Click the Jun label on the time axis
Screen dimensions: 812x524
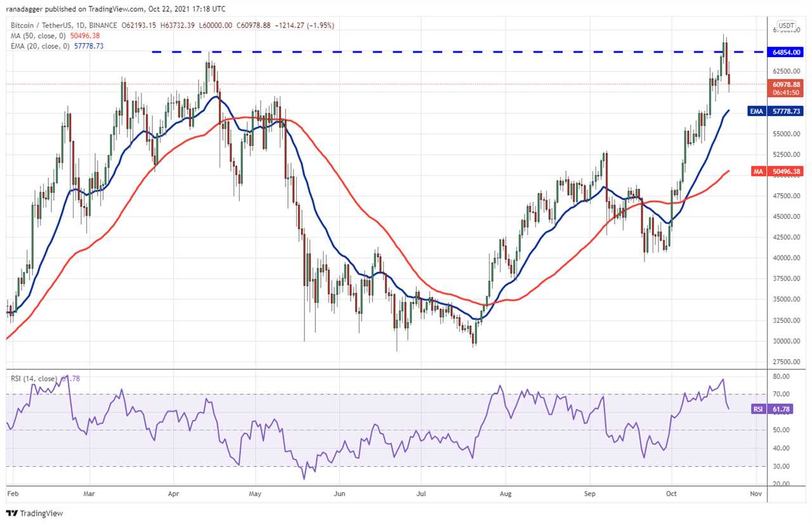pos(339,493)
